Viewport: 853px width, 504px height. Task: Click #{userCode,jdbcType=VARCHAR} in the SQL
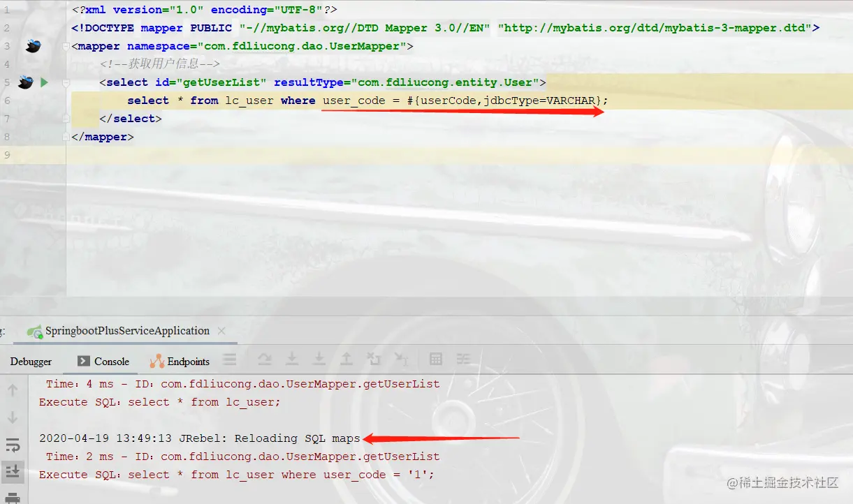click(504, 101)
